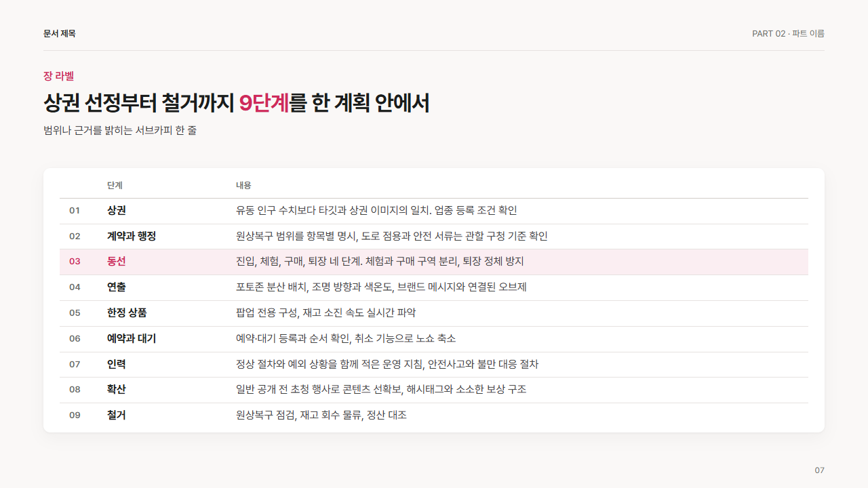Click the page number '07' in the footer
This screenshot has width=868, height=488.
pos(819,470)
